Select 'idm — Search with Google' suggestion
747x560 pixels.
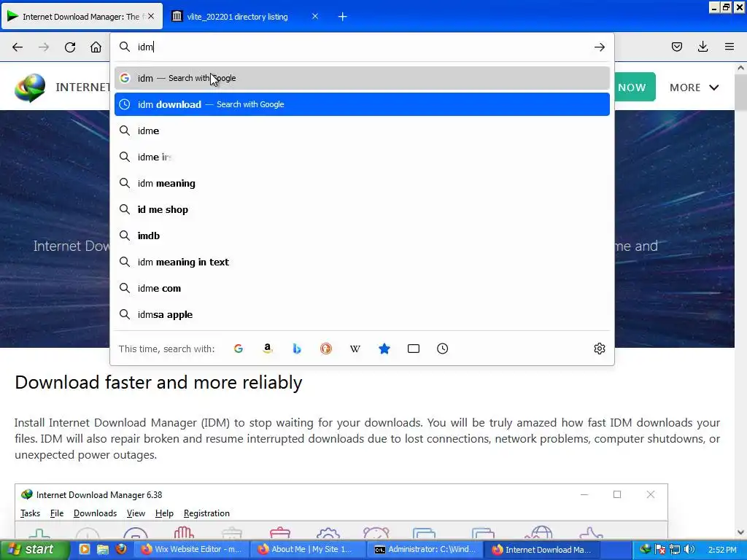click(362, 78)
